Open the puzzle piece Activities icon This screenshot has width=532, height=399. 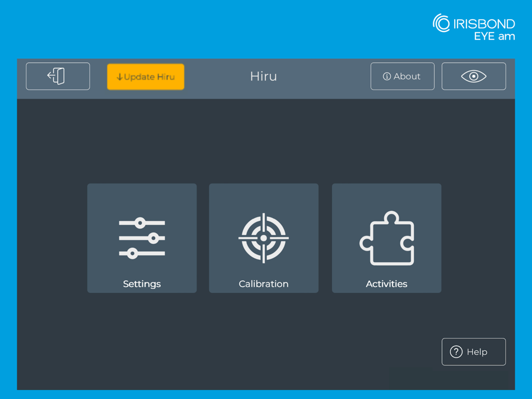click(x=387, y=238)
